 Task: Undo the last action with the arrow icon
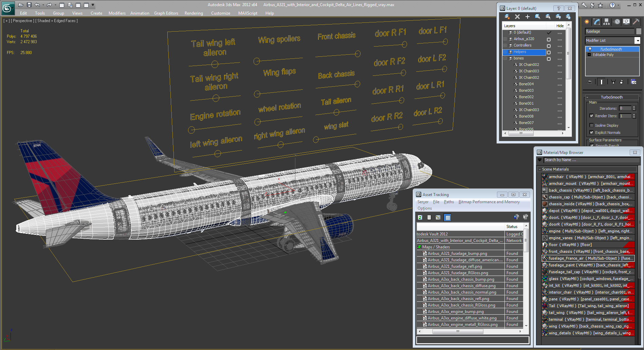click(37, 5)
